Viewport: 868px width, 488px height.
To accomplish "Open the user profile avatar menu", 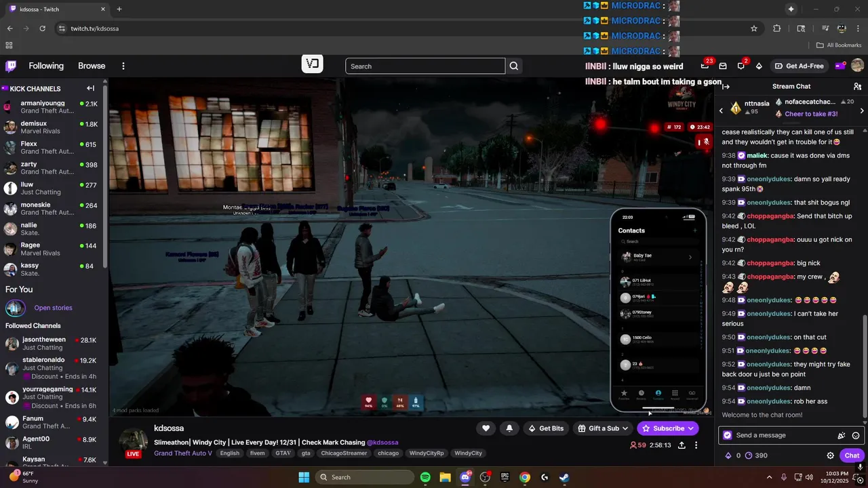I will point(857,66).
